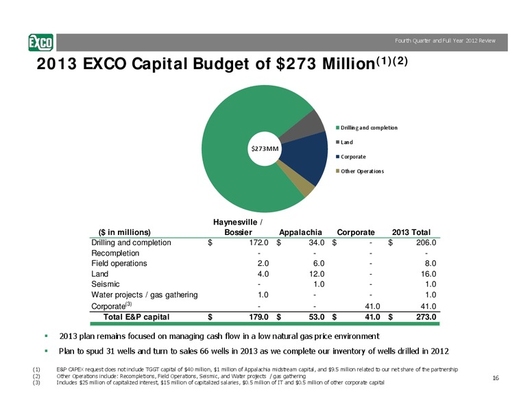Click the slide title "2013 EXCO Capital Budget of $273 Million"

click(222, 64)
